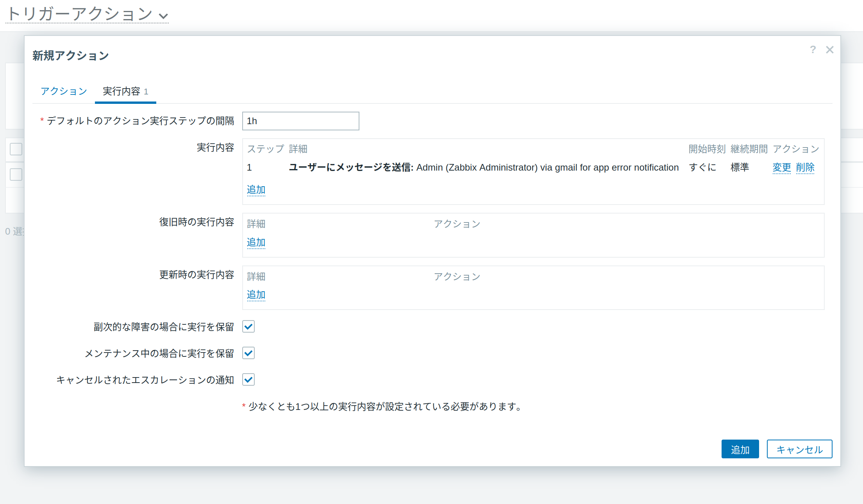
Task: Click the 1h interval input field
Action: (x=300, y=121)
